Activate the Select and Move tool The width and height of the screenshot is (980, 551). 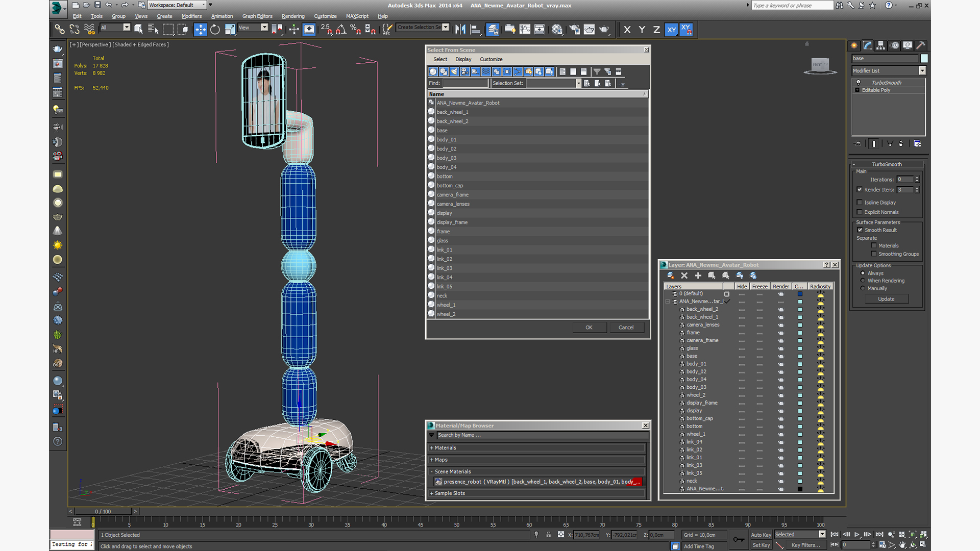pyautogui.click(x=200, y=30)
